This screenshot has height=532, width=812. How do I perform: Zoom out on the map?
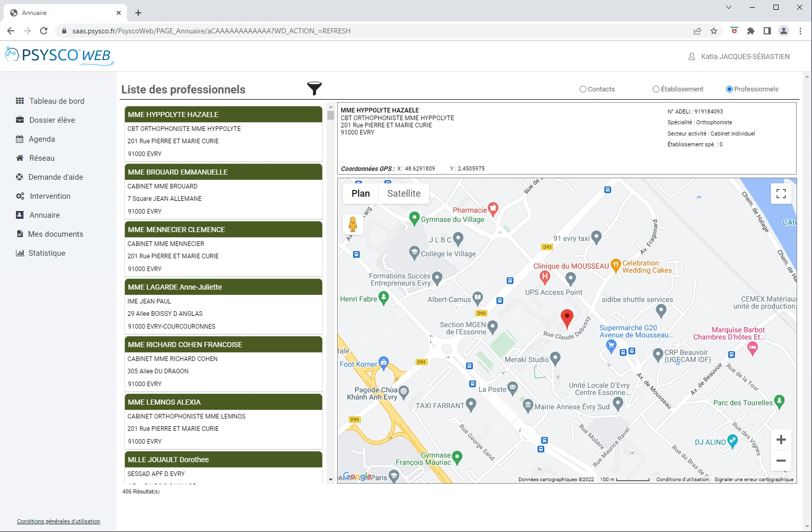(x=781, y=461)
